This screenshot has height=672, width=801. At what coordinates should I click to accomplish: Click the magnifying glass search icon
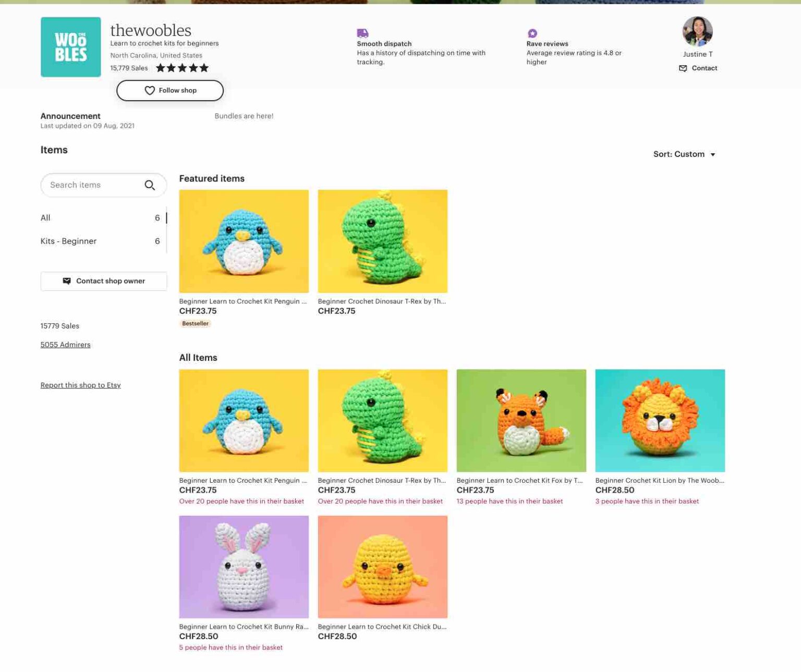click(150, 185)
